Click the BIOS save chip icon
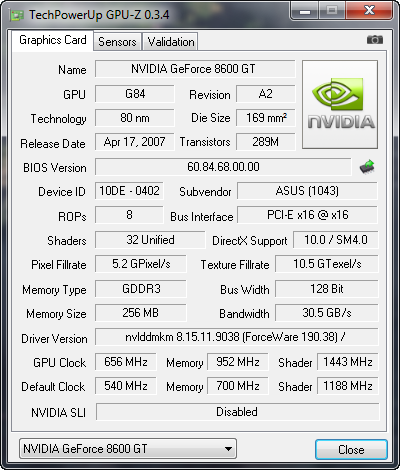Viewport: 400px width, 470px height. [367, 167]
